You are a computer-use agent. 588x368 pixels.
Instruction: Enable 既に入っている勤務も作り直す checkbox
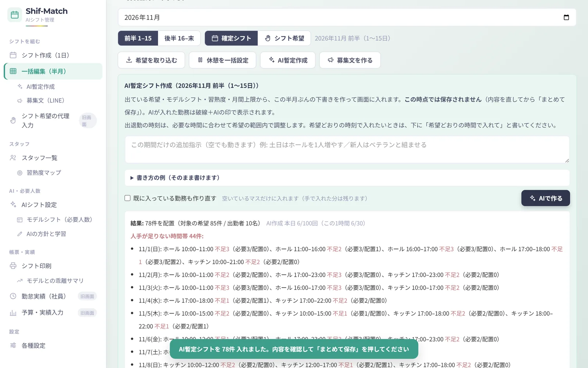click(128, 198)
